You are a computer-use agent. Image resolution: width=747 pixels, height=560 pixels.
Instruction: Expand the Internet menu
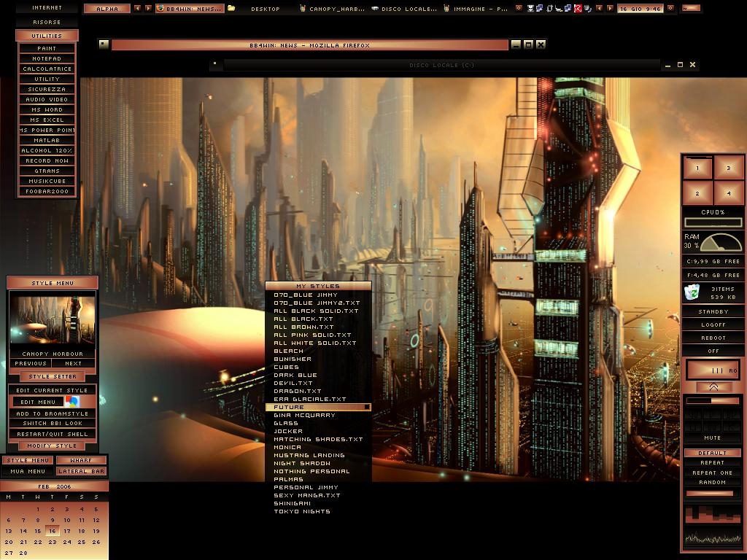[x=47, y=7]
